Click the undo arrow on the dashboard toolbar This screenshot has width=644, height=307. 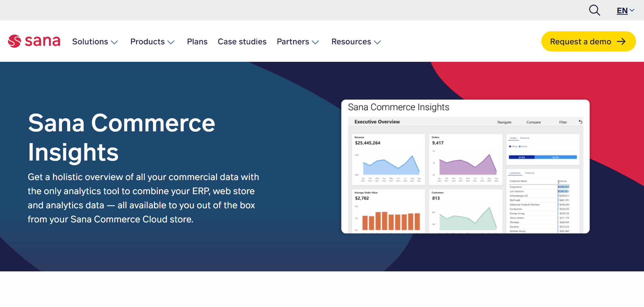click(581, 122)
